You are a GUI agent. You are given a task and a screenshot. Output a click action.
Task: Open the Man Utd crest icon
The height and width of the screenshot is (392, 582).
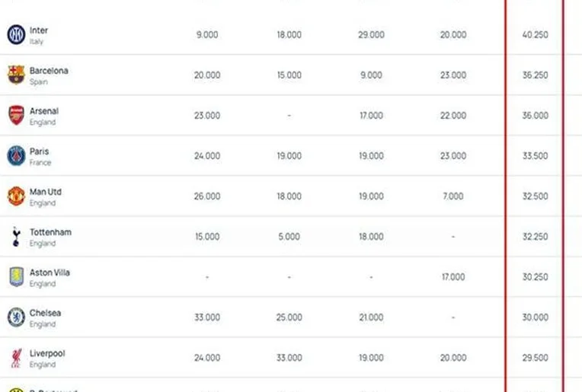point(16,196)
